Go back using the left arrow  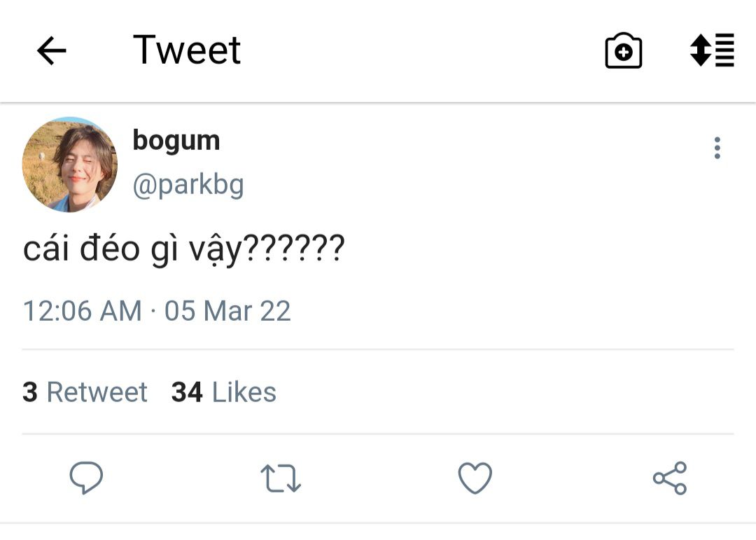click(x=51, y=50)
